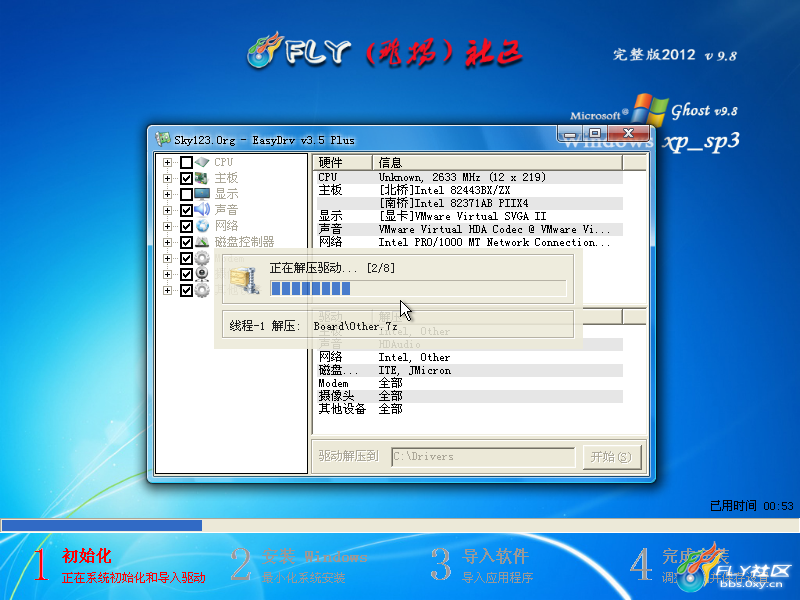The width and height of the screenshot is (800, 600).
Task: Click the 网络 'Intel, Other' driver row
Action: pyautogui.click(x=468, y=357)
